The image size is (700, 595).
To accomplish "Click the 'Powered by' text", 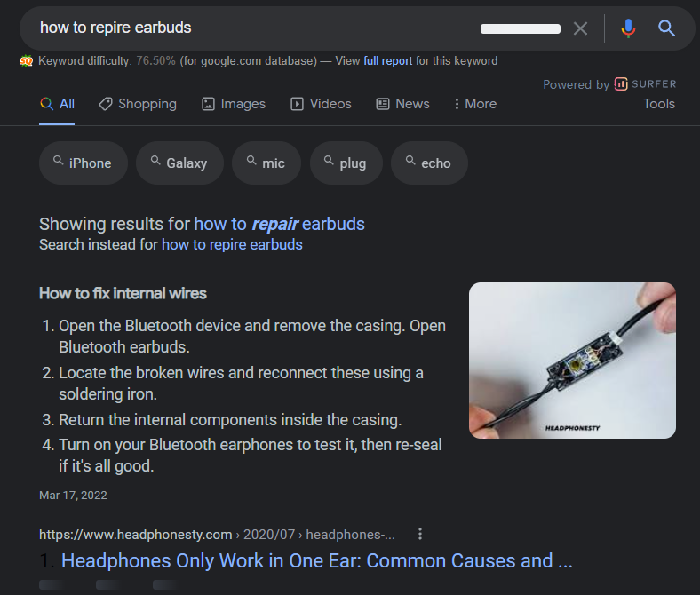I will click(576, 84).
